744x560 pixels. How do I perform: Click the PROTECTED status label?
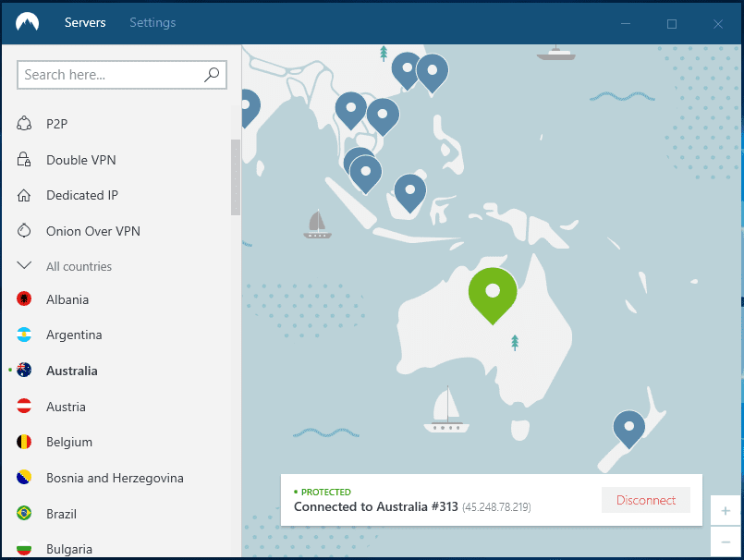[326, 493]
